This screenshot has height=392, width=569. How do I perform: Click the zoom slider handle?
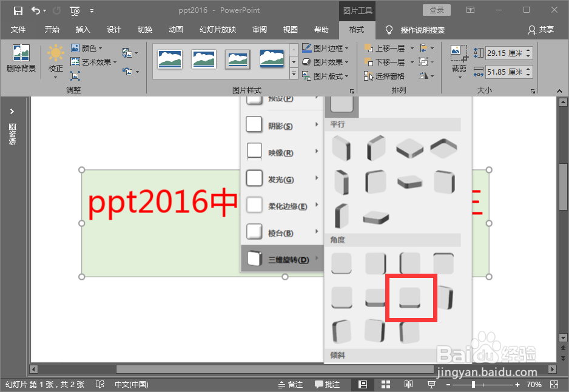click(474, 384)
